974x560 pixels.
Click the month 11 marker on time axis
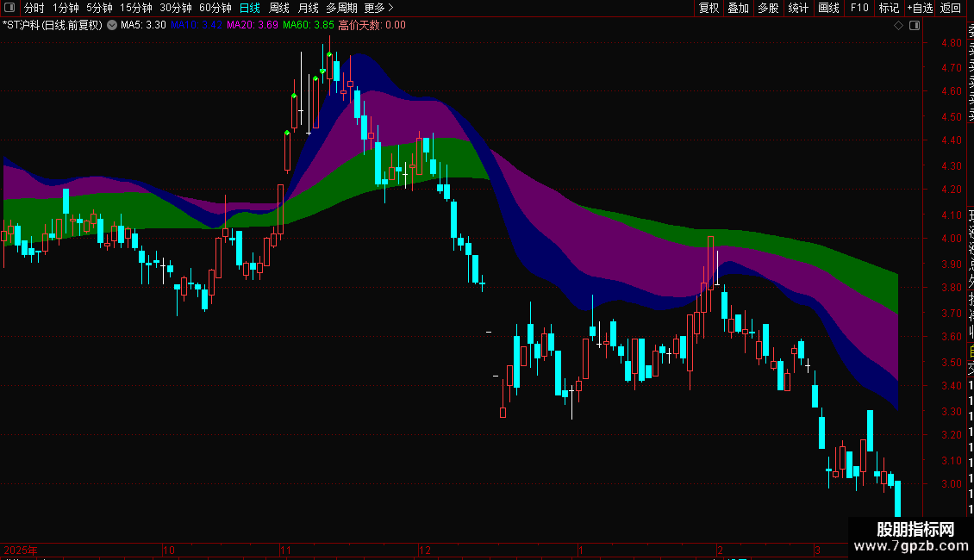pyautogui.click(x=285, y=551)
